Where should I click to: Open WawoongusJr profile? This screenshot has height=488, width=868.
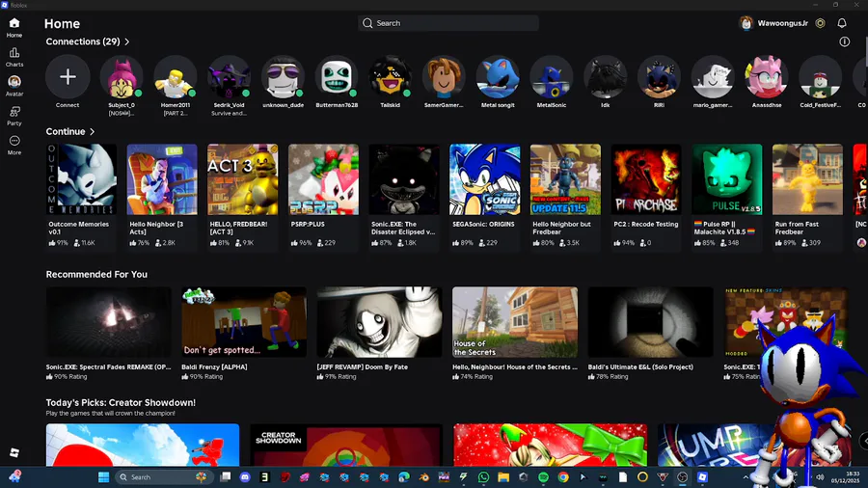[773, 23]
